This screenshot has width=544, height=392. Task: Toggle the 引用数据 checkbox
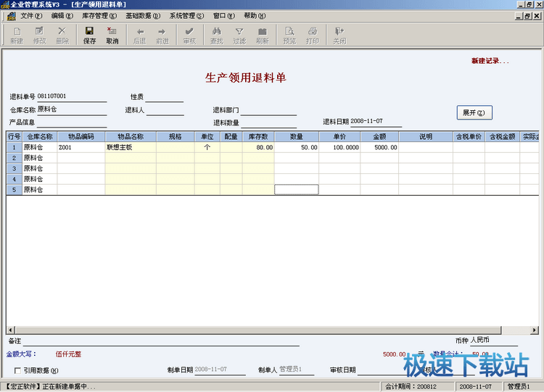coord(17,370)
